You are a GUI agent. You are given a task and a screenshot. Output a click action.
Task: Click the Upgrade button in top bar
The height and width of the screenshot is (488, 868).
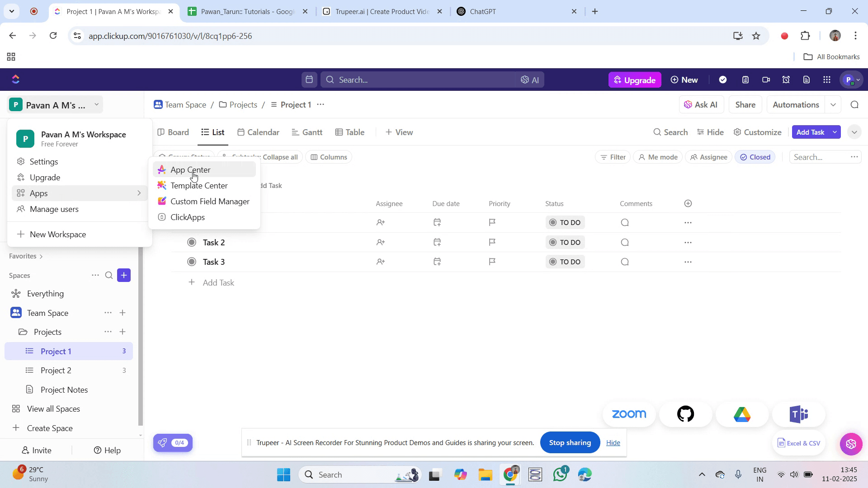pyautogui.click(x=635, y=80)
